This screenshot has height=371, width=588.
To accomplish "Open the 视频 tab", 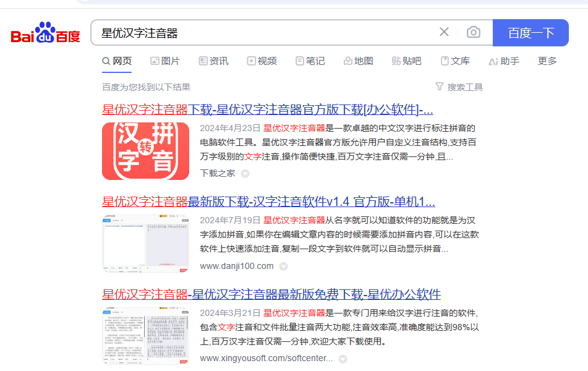I will coord(262,61).
